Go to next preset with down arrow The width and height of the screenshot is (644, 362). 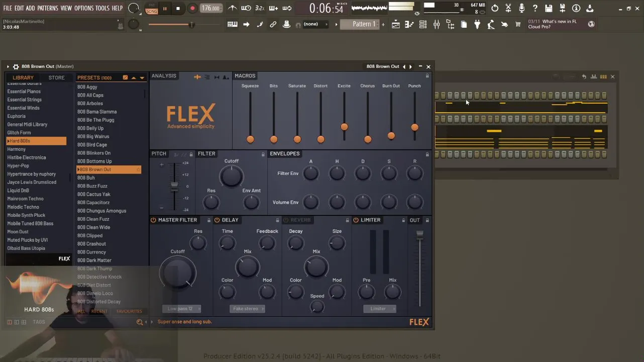[x=142, y=77]
